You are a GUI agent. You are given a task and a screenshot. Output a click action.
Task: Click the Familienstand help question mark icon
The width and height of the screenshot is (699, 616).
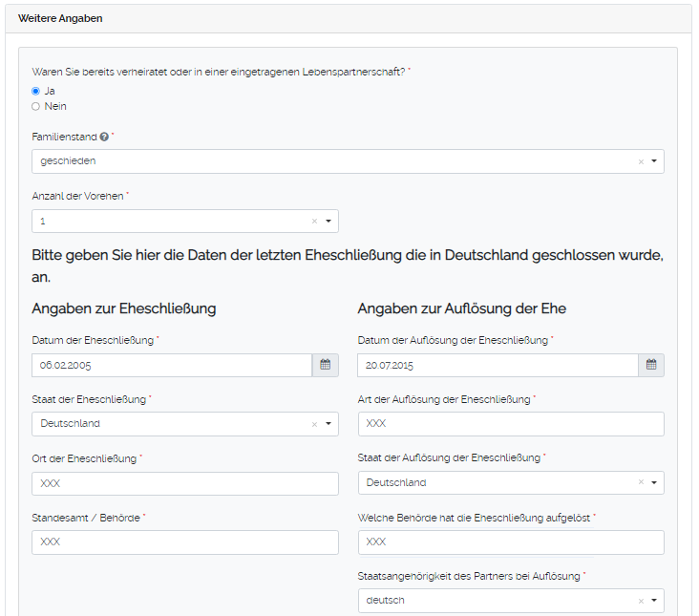(x=104, y=138)
